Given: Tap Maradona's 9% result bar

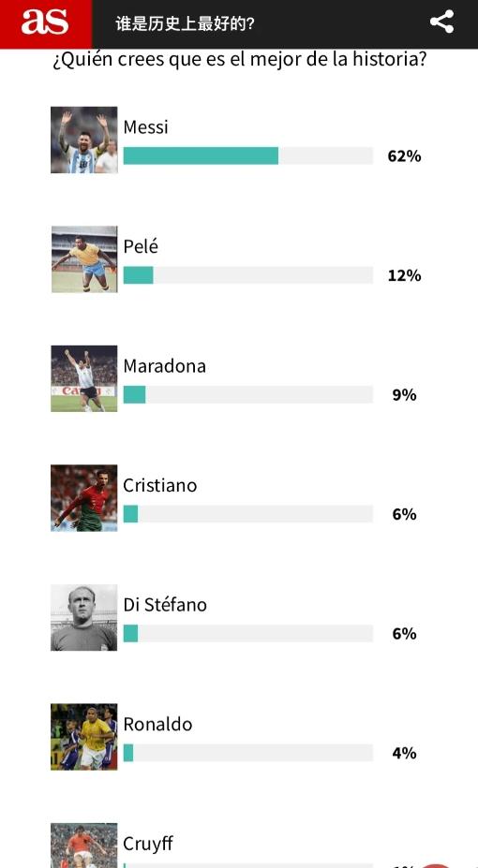Looking at the screenshot, I should (248, 395).
